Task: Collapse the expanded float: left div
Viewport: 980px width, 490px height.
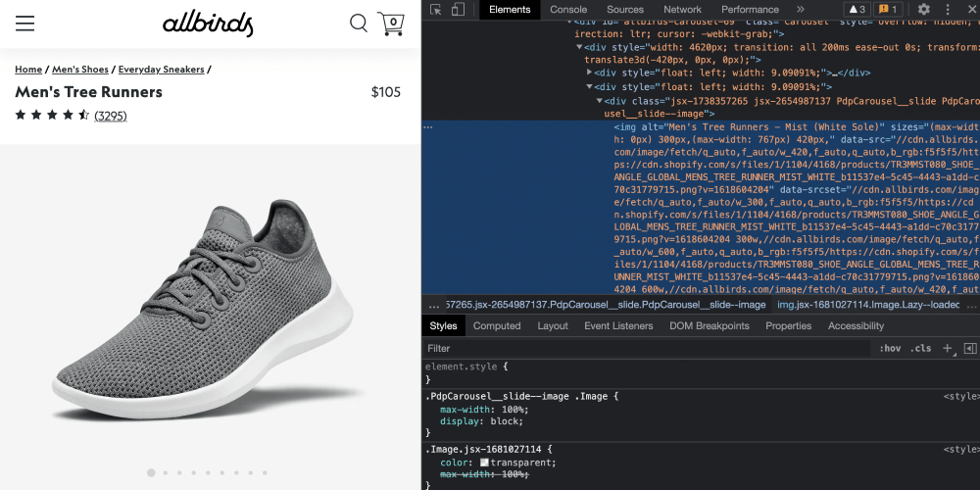Action: tap(589, 87)
